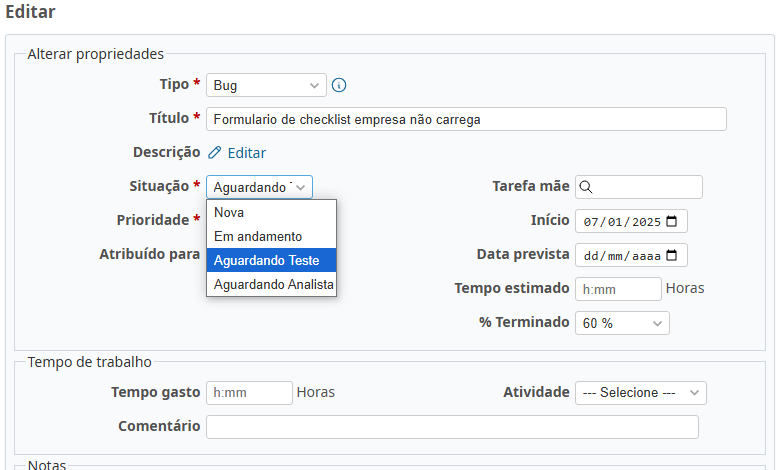782x470 pixels.
Task: Click into the Título text field
Action: click(466, 119)
